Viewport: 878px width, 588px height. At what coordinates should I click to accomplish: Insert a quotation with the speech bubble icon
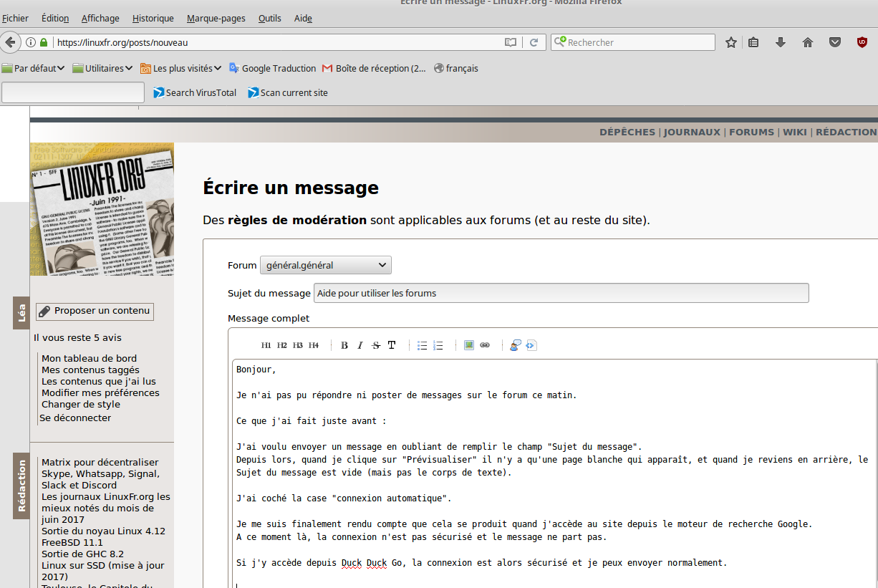[515, 345]
